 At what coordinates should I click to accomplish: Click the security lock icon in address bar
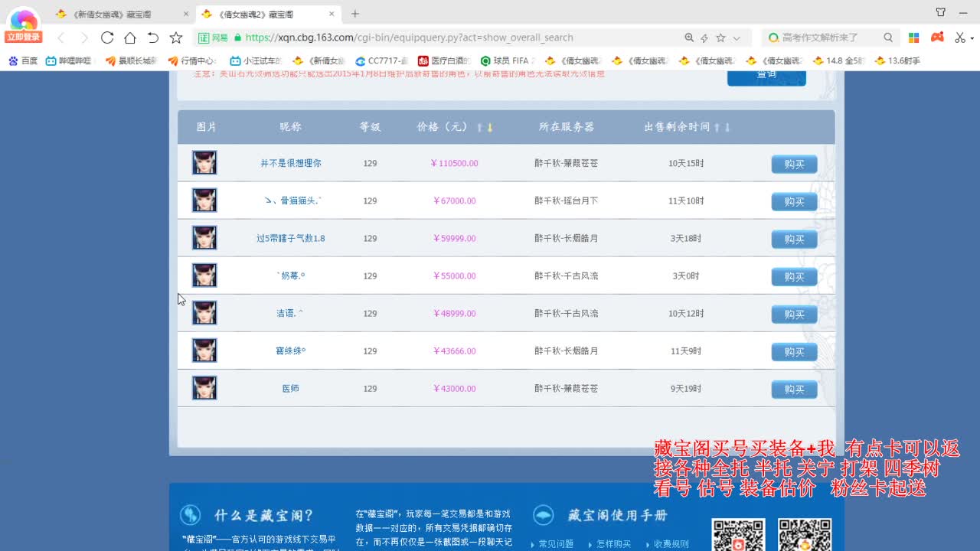tap(240, 37)
